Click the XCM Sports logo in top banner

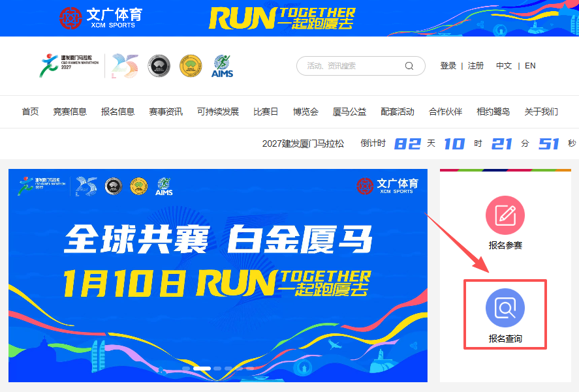point(101,18)
